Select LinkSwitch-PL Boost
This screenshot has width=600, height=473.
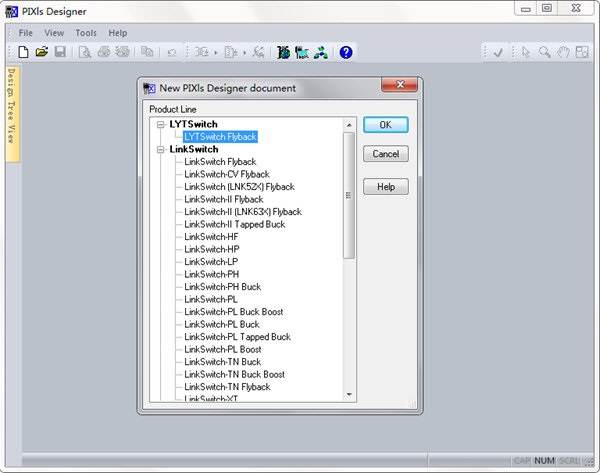click(223, 349)
